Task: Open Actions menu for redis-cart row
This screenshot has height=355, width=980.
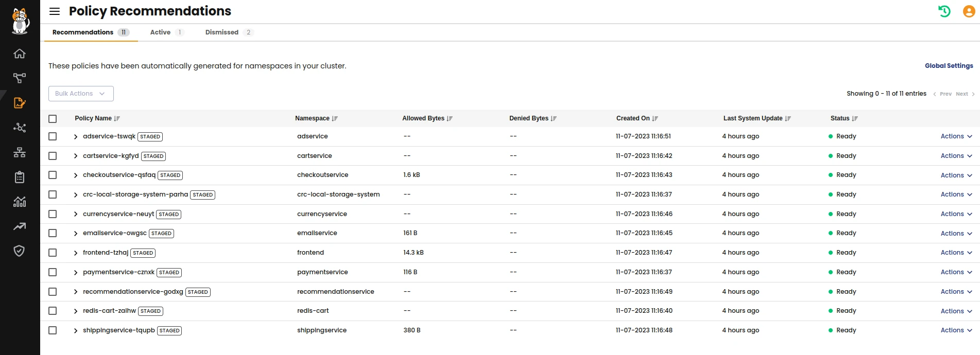Action: 956,311
